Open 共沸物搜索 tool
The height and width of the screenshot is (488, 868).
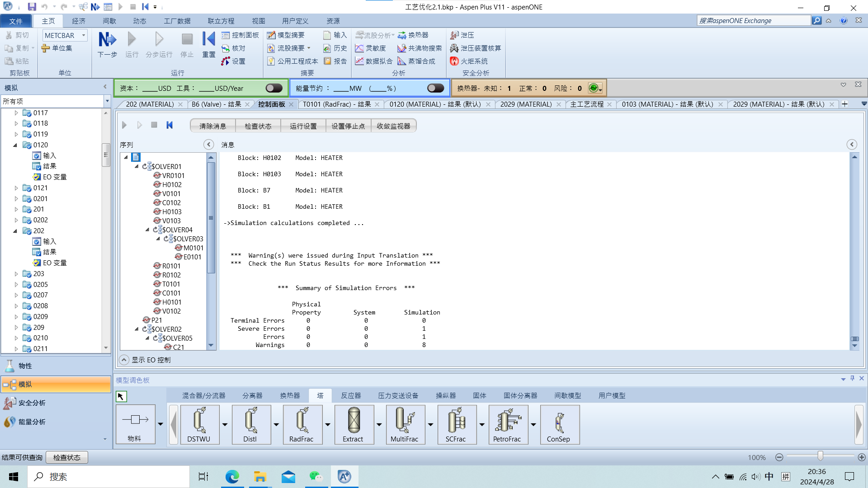tap(420, 48)
